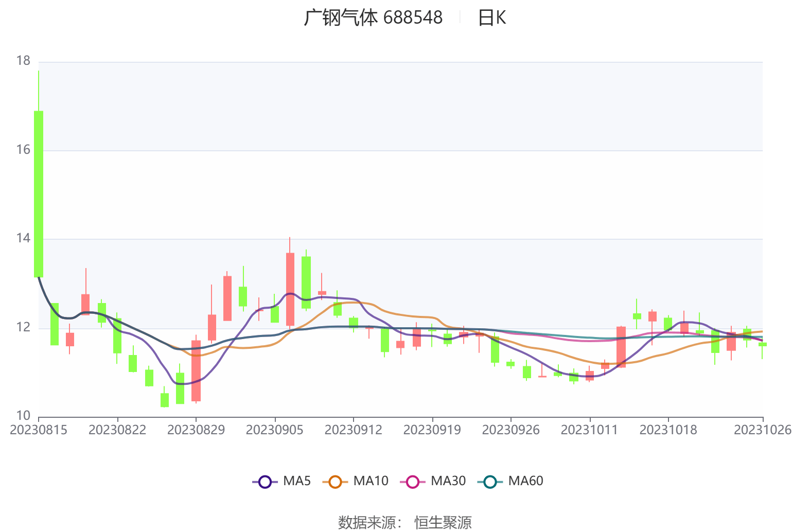The height and width of the screenshot is (532, 810).
Task: Click x-axis date label 20230919
Action: (x=432, y=430)
